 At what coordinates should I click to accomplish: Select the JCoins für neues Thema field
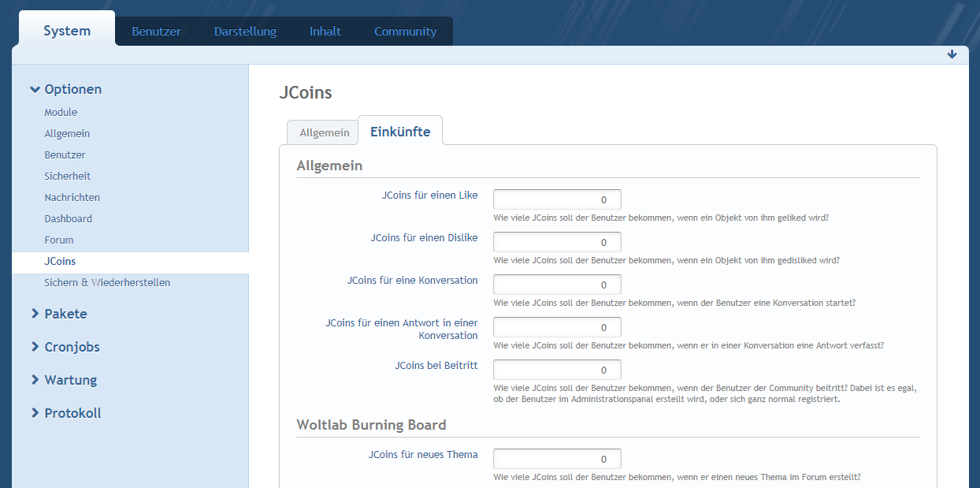[557, 459]
